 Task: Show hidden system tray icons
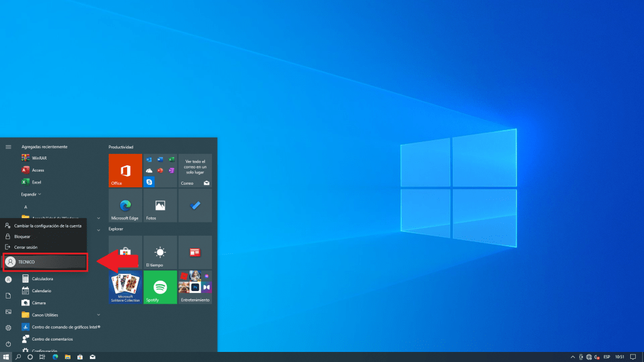coord(572,357)
